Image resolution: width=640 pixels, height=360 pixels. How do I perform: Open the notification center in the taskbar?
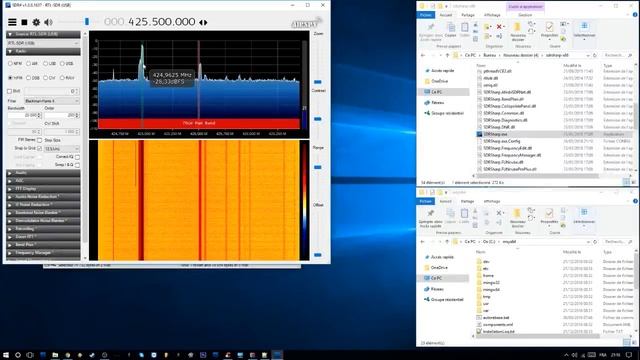pyautogui.click(x=629, y=355)
